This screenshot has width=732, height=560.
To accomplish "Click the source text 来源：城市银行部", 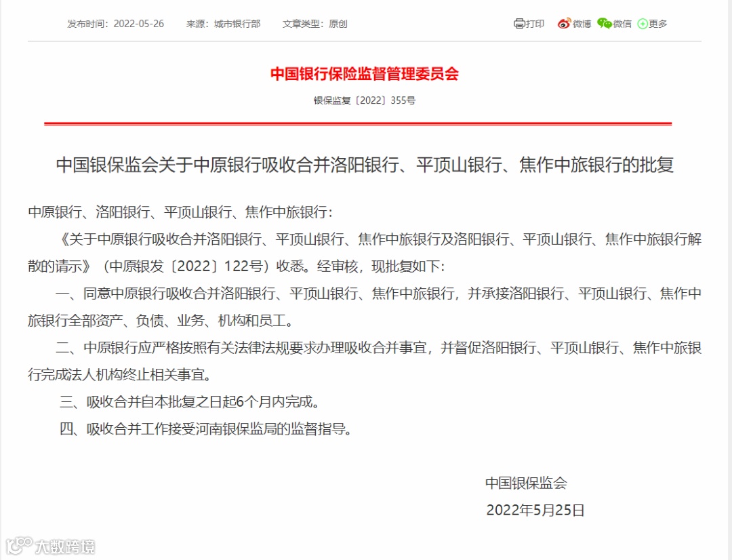I will coord(223,24).
